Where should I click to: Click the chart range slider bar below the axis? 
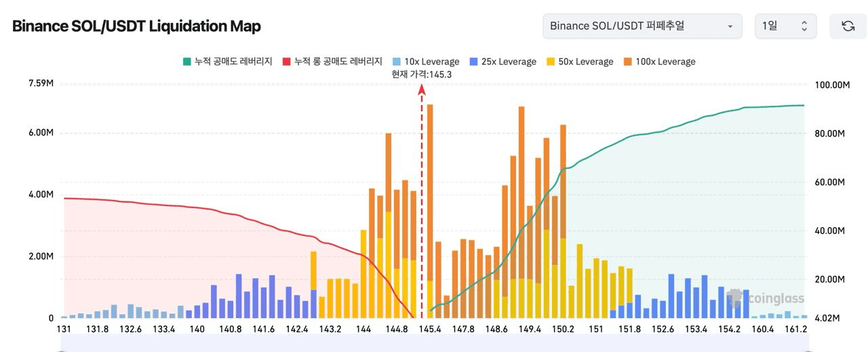[434, 345]
